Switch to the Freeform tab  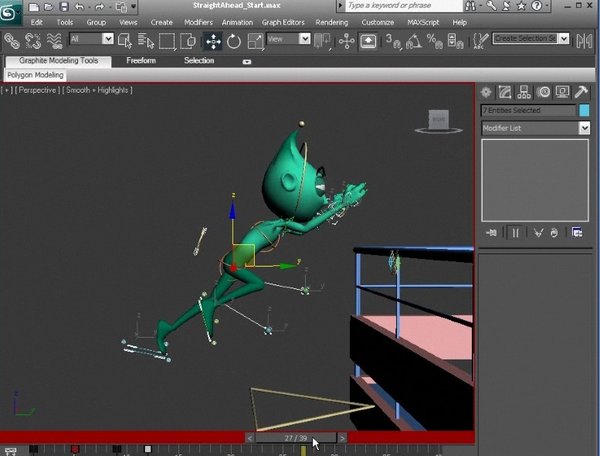click(x=141, y=60)
